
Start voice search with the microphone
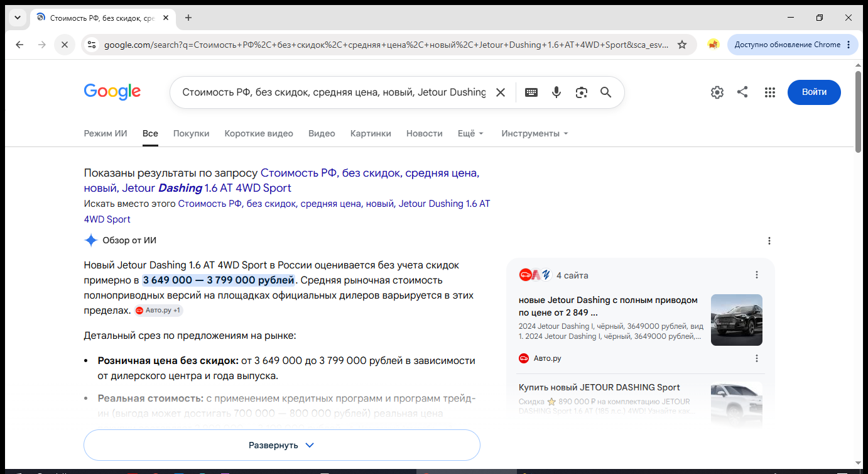(556, 92)
